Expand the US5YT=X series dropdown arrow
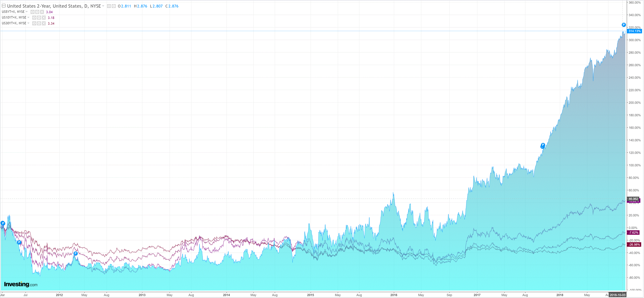644x298 pixels. tap(27, 12)
